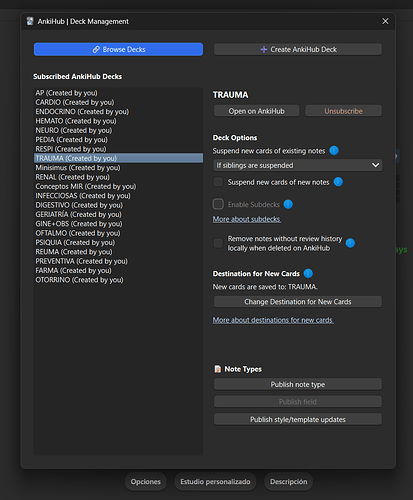
Task: Toggle Remove notes without review history checkbox
Action: pyautogui.click(x=218, y=243)
